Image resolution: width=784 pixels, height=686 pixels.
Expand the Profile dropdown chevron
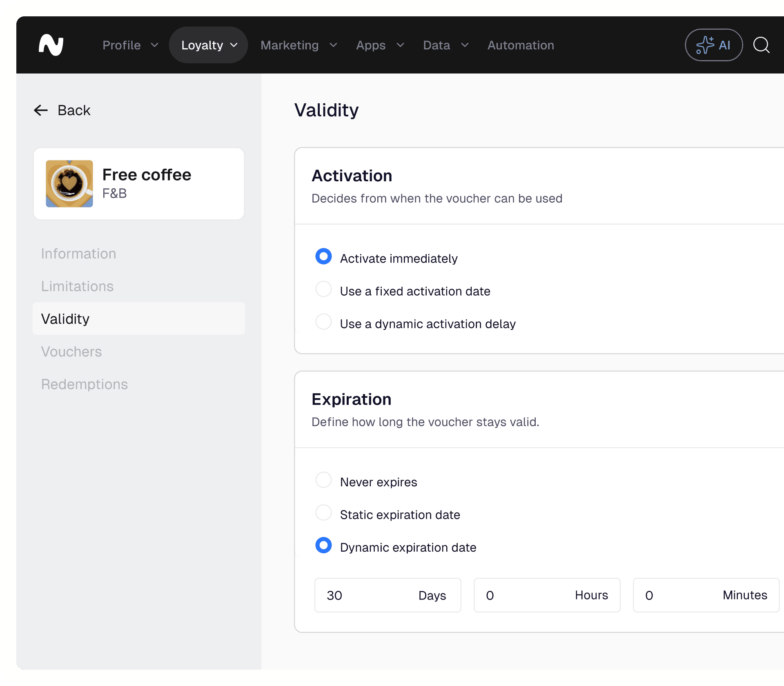[x=154, y=45]
